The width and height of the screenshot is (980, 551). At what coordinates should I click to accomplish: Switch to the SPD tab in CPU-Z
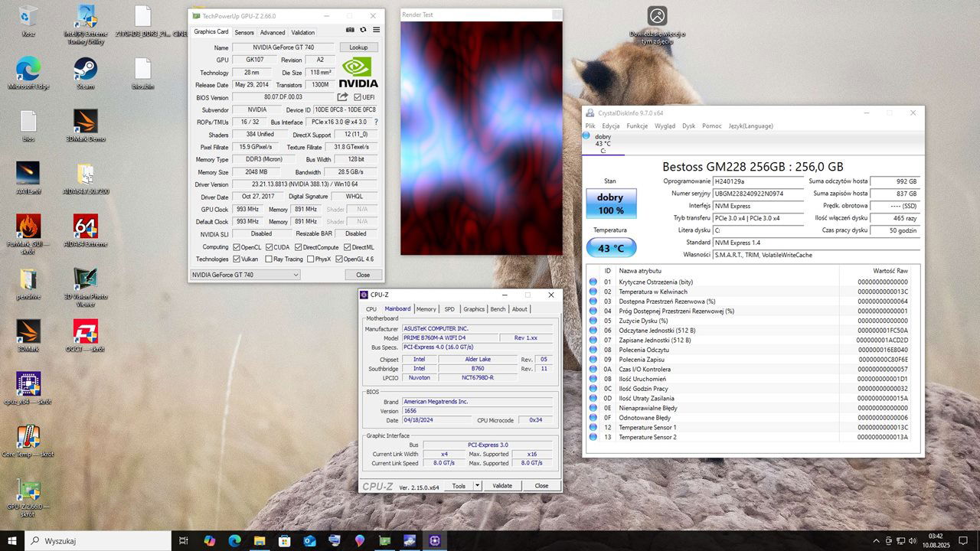[x=449, y=309]
